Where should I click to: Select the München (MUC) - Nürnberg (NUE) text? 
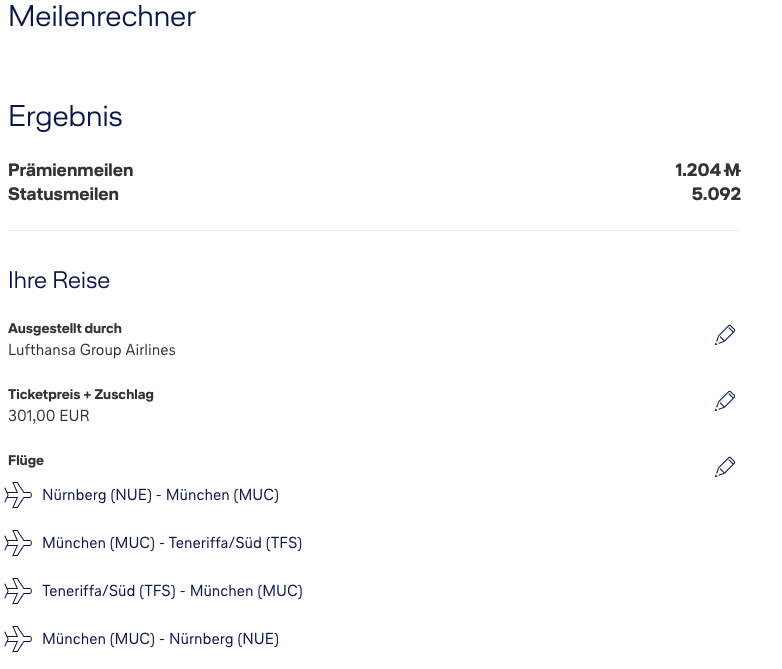pyautogui.click(x=160, y=639)
